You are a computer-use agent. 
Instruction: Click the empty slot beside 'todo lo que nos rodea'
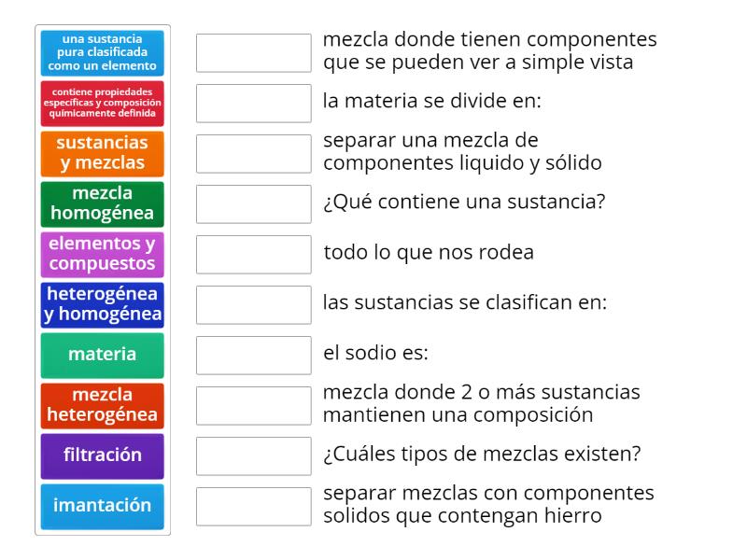254,255
